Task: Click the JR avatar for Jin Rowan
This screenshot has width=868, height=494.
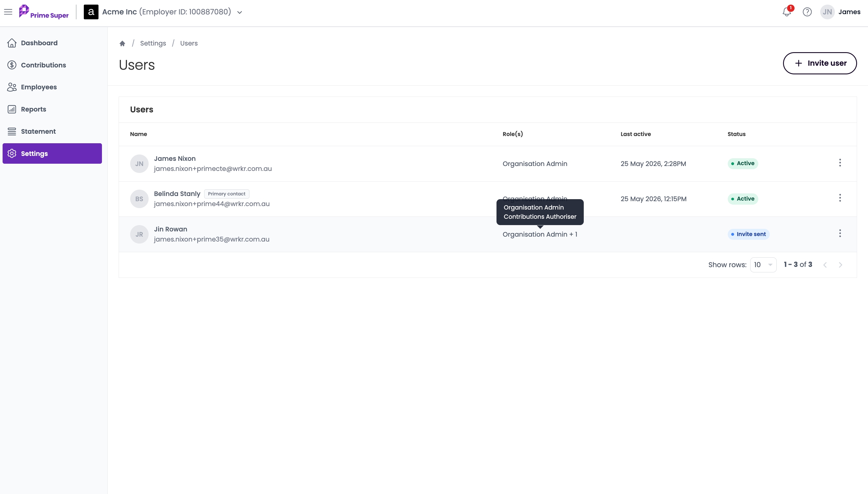Action: pos(139,234)
